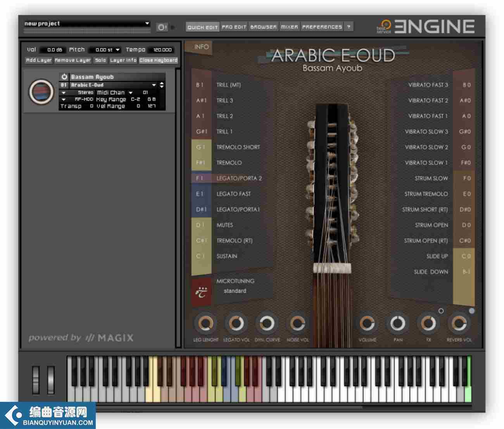Click the small play arrow icon in top bar
The image size is (504, 429).
pos(173,27)
